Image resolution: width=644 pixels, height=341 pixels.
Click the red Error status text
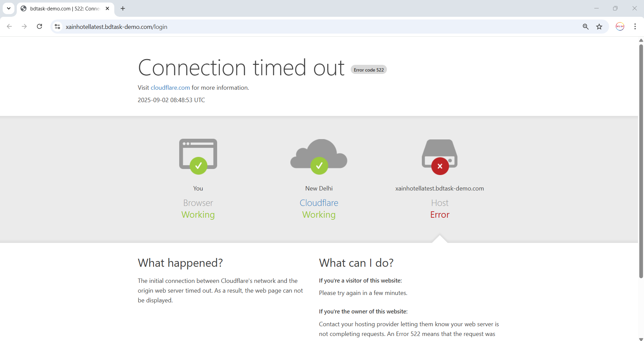pyautogui.click(x=440, y=215)
